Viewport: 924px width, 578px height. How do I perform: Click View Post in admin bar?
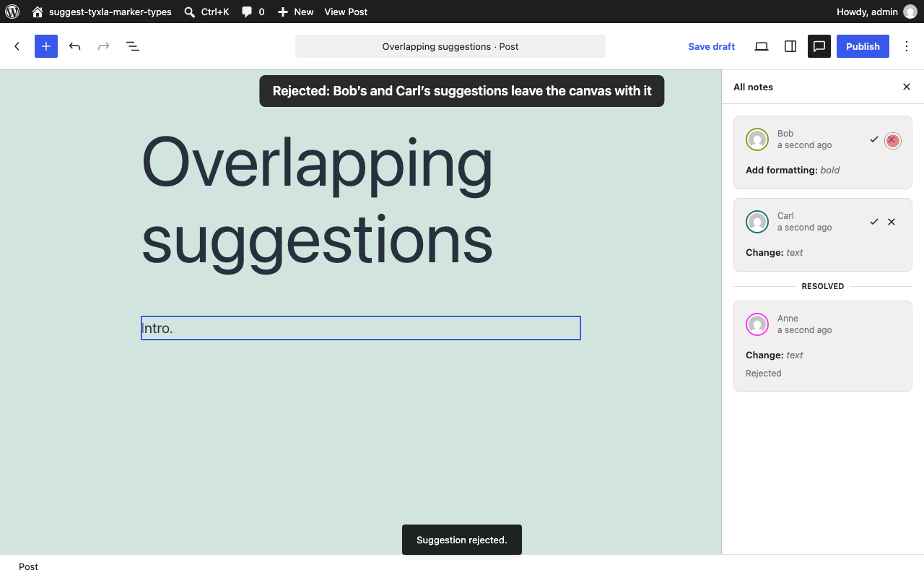click(x=346, y=12)
